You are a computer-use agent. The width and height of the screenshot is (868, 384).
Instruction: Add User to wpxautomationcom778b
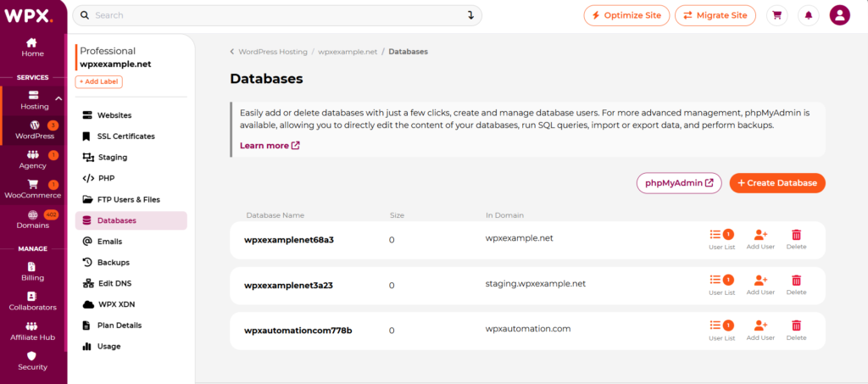[x=760, y=331]
